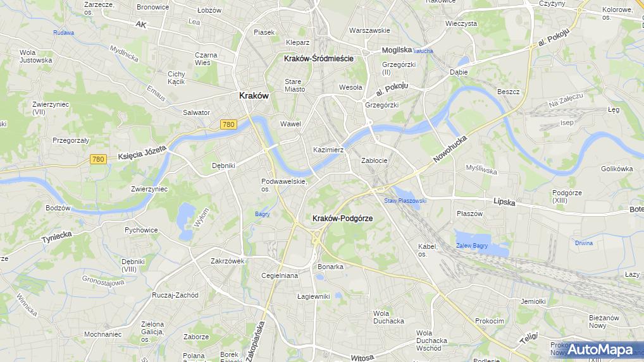The image size is (644, 362).
Task: Click the 780 road shield near Salwator
Action: 228,124
